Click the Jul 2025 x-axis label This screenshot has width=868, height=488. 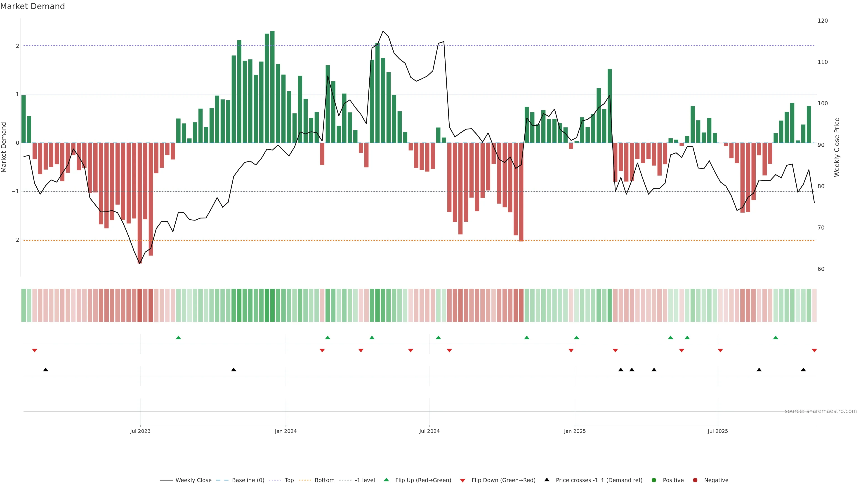click(x=718, y=431)
